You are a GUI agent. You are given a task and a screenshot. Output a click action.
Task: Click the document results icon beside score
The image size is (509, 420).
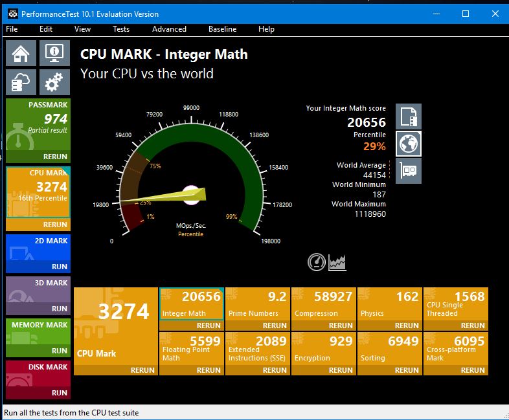409,116
